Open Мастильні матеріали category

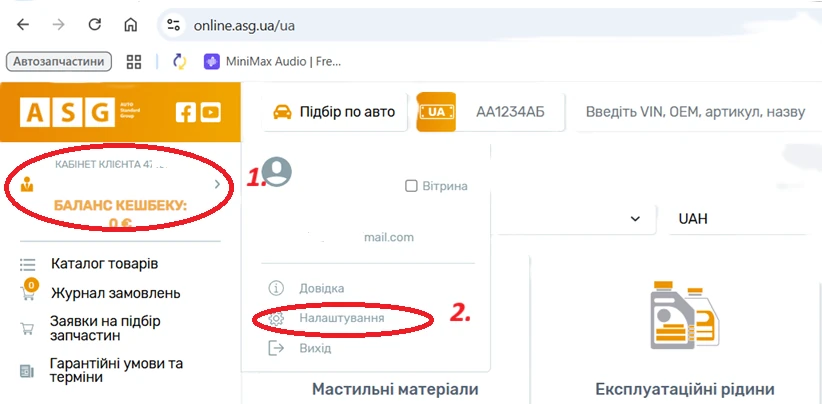click(395, 389)
